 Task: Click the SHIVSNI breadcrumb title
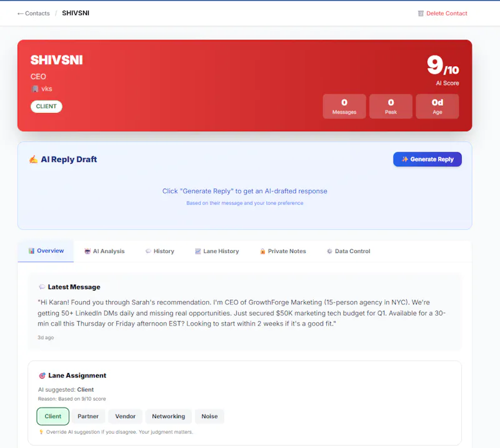[76, 13]
